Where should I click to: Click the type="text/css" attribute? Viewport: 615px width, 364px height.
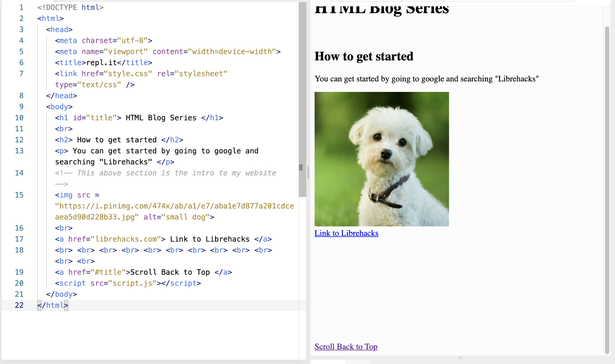pyautogui.click(x=88, y=85)
